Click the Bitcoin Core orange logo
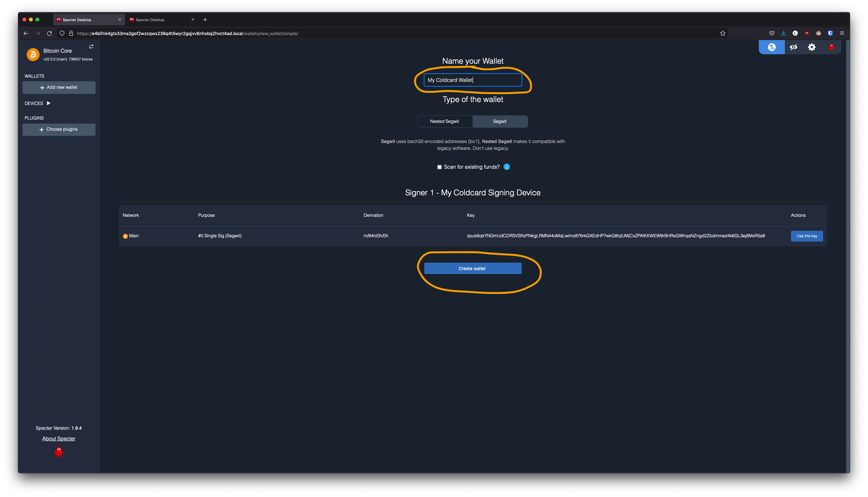 (33, 54)
